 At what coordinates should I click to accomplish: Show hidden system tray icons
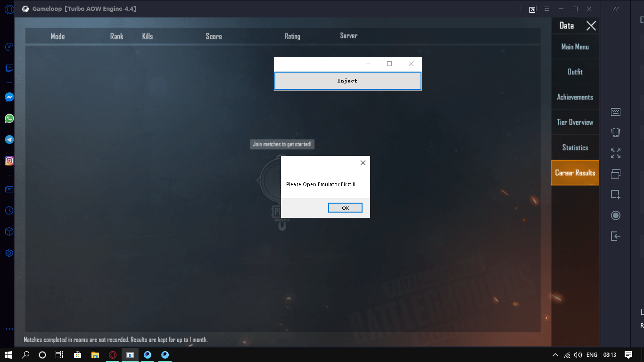(x=555, y=355)
